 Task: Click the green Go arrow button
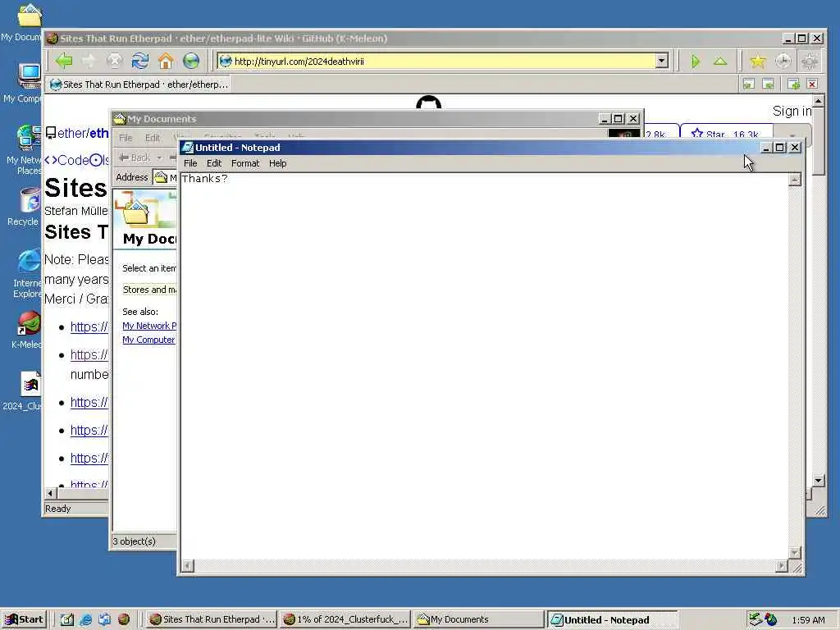click(696, 62)
